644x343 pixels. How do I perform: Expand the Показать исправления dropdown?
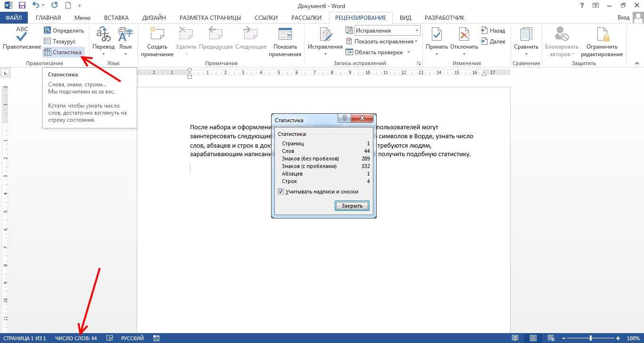point(416,42)
